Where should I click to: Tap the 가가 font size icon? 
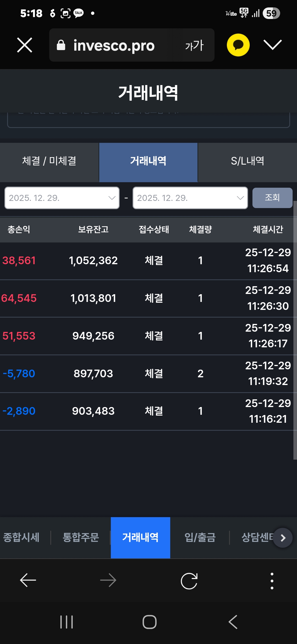pyautogui.click(x=194, y=45)
